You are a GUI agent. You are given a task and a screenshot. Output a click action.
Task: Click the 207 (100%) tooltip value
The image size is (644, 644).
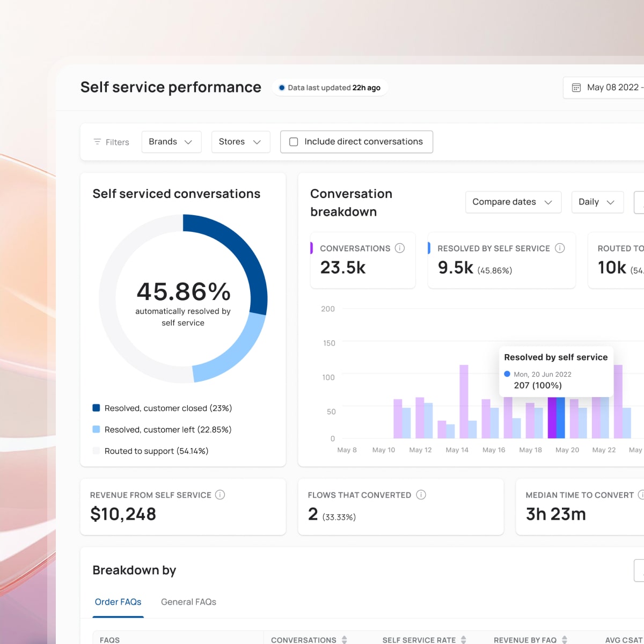click(x=538, y=385)
